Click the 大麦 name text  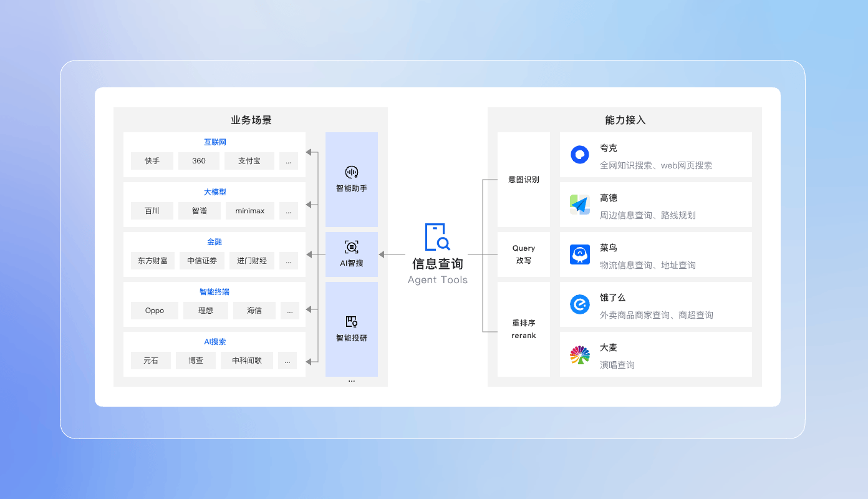pyautogui.click(x=609, y=348)
